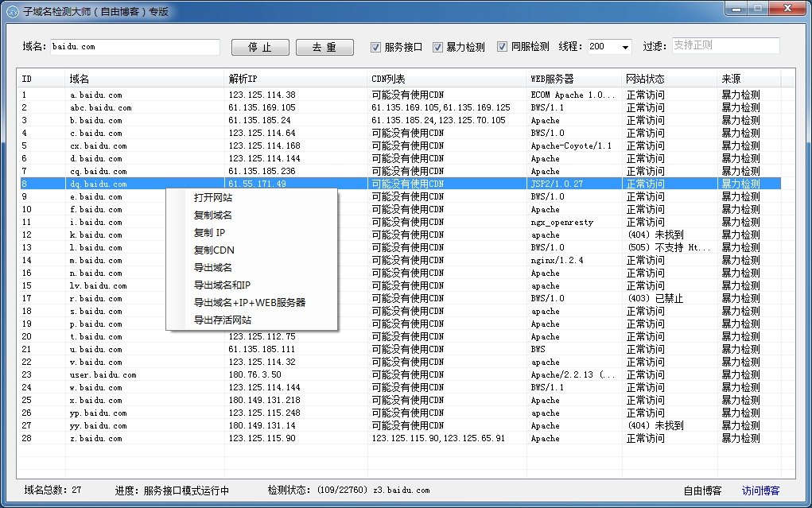Sort by the 解析IP column header
Viewport: 812px width, 508px height.
(296, 79)
